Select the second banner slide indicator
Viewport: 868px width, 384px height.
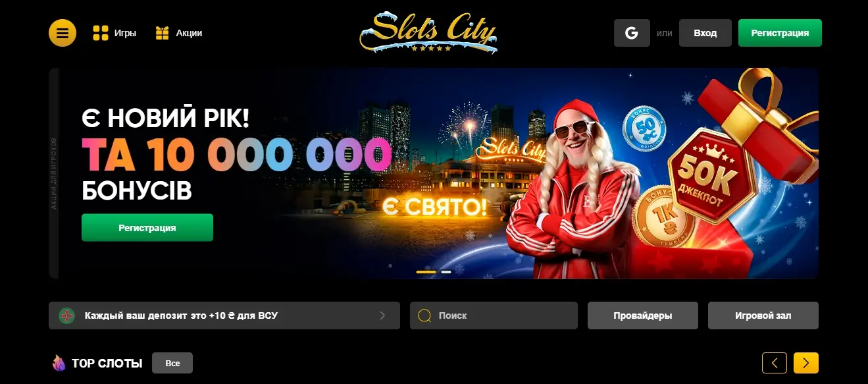click(x=446, y=271)
